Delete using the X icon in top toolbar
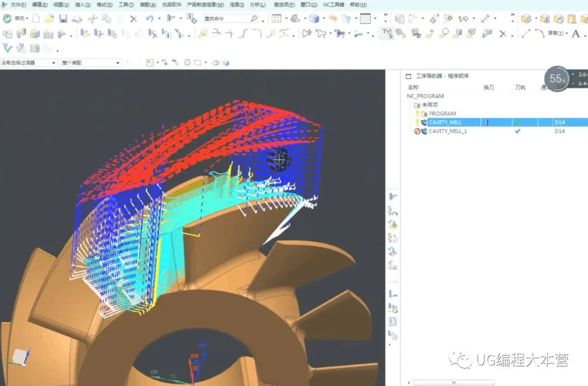 click(x=133, y=19)
